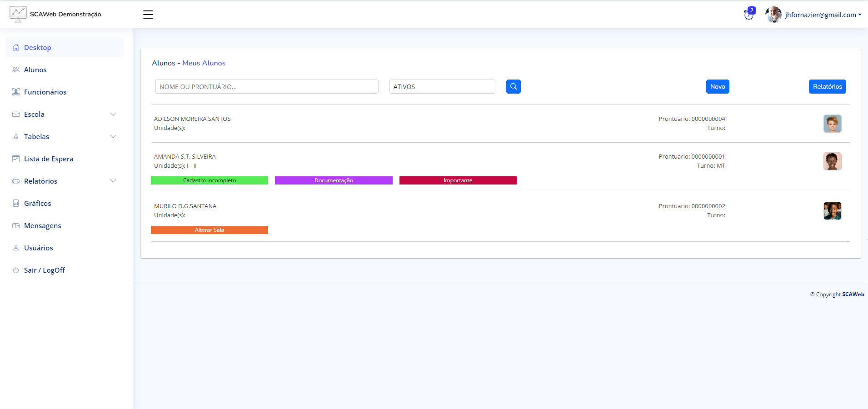The height and width of the screenshot is (409, 868).
Task: Click the orange Alterar Sala tag
Action: tap(210, 230)
